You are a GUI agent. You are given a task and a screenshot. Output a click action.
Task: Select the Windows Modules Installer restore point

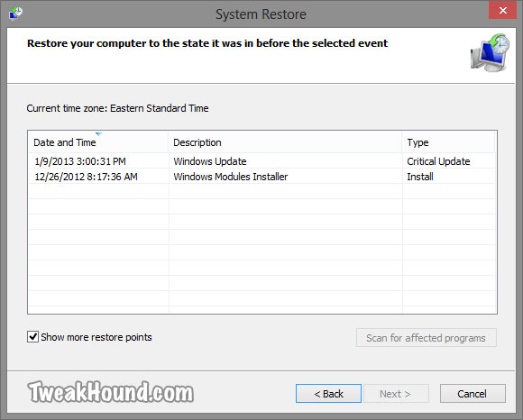click(x=261, y=177)
